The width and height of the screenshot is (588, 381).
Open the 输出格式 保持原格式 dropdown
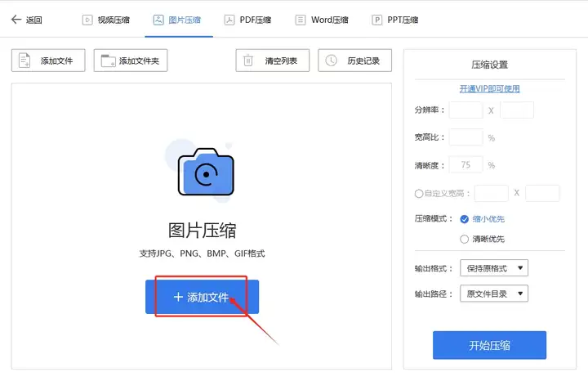[494, 268]
